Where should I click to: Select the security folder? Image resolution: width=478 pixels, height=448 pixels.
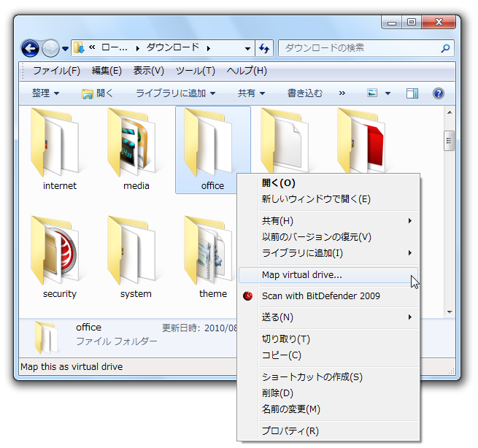pos(59,258)
